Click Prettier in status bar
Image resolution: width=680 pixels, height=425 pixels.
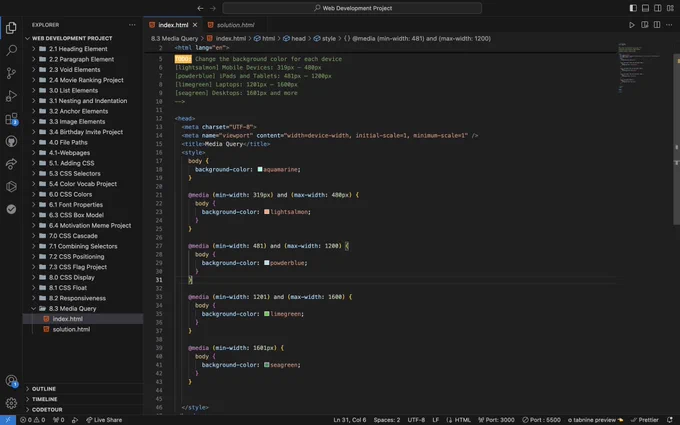[x=644, y=420]
